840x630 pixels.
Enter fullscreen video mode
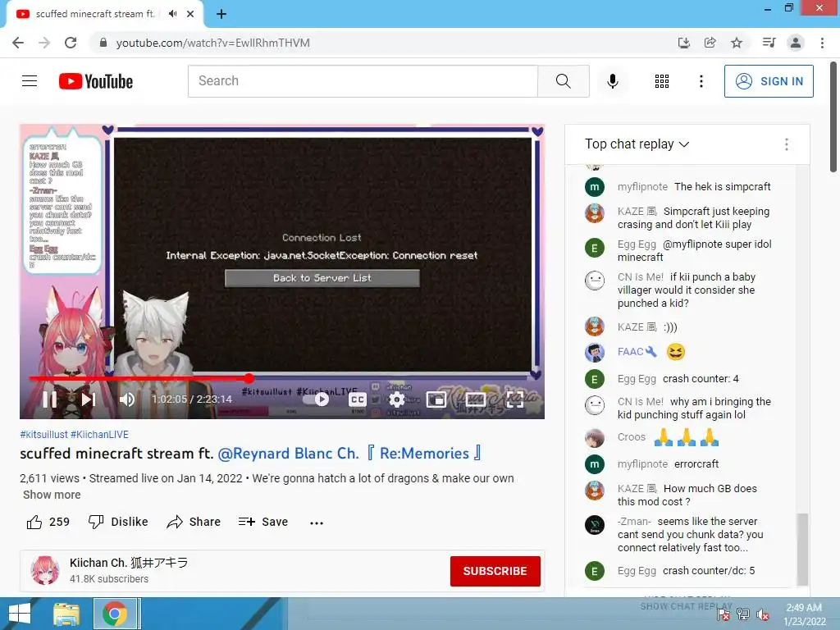[x=515, y=399]
